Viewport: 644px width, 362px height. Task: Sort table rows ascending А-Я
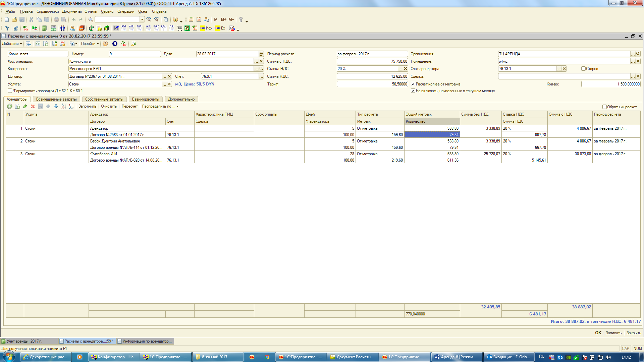[x=63, y=106]
